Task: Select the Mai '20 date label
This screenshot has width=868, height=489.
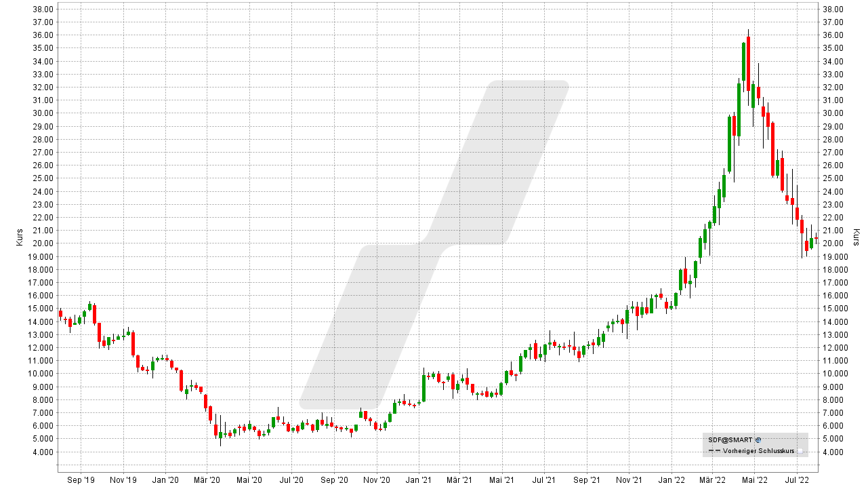Action: point(249,480)
